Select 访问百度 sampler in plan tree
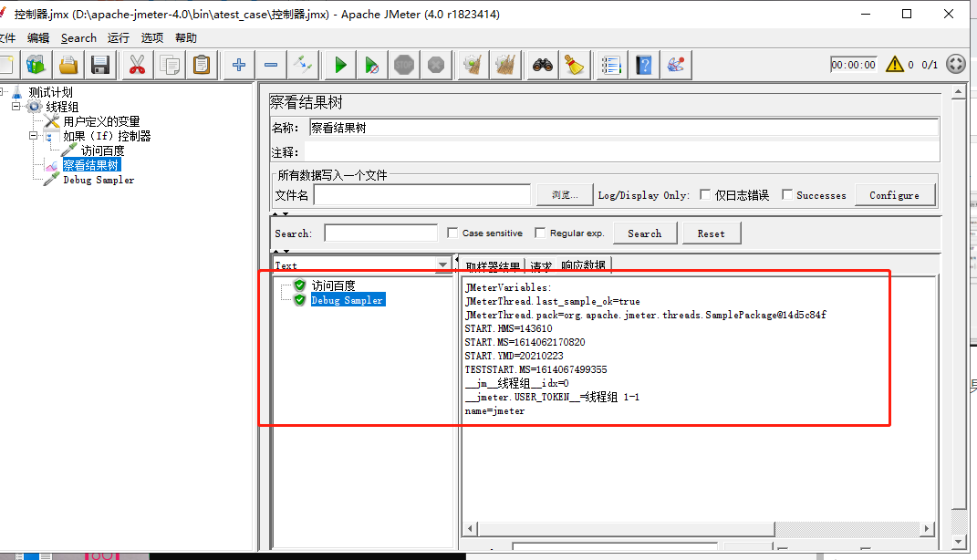Image resolution: width=977 pixels, height=560 pixels. click(x=102, y=150)
